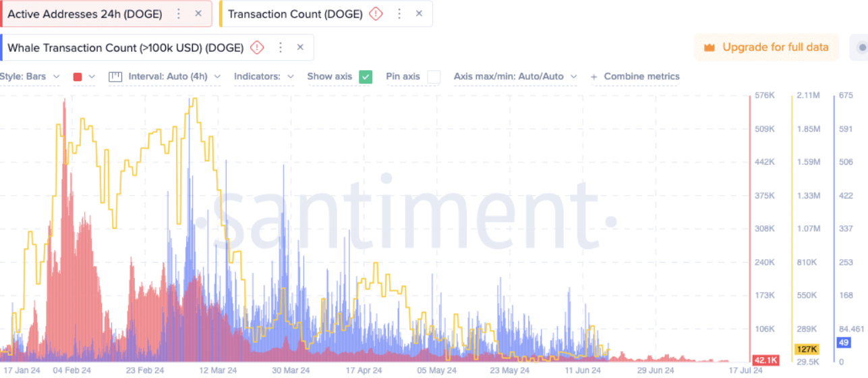868x378 pixels.
Task: Click the 23 Feb 24 date label
Action: point(144,370)
